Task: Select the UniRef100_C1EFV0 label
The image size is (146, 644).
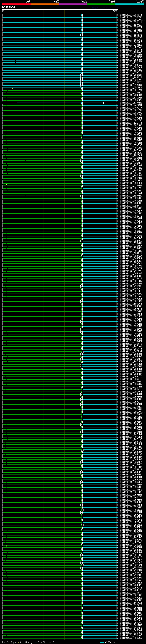Action: click(x=131, y=82)
